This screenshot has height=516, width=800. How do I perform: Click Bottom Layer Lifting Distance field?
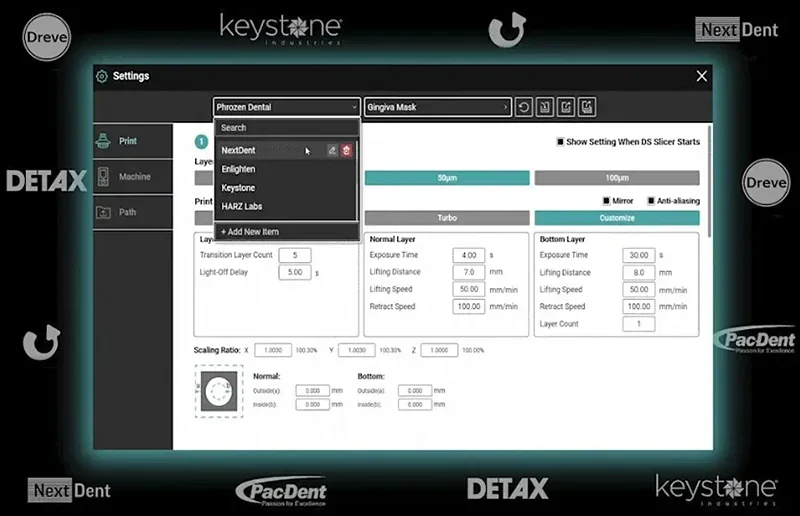[x=639, y=273]
